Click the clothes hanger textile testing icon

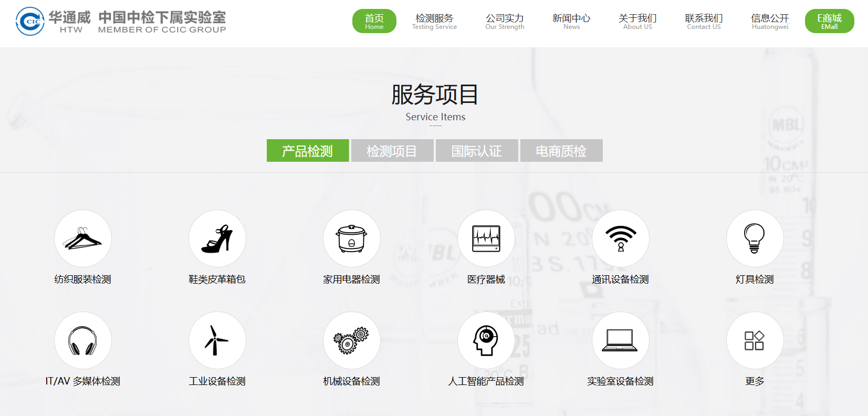pos(83,238)
